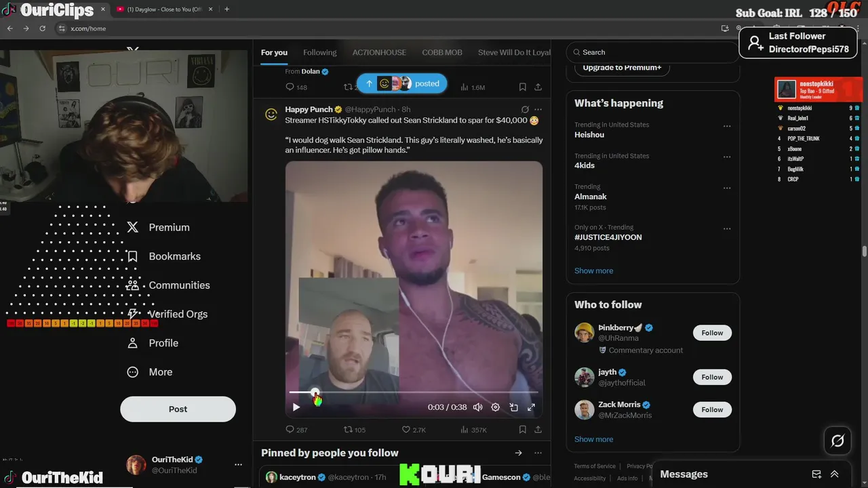Click the new posts 'posted' pill
The height and width of the screenshot is (488, 868).
coord(401,83)
